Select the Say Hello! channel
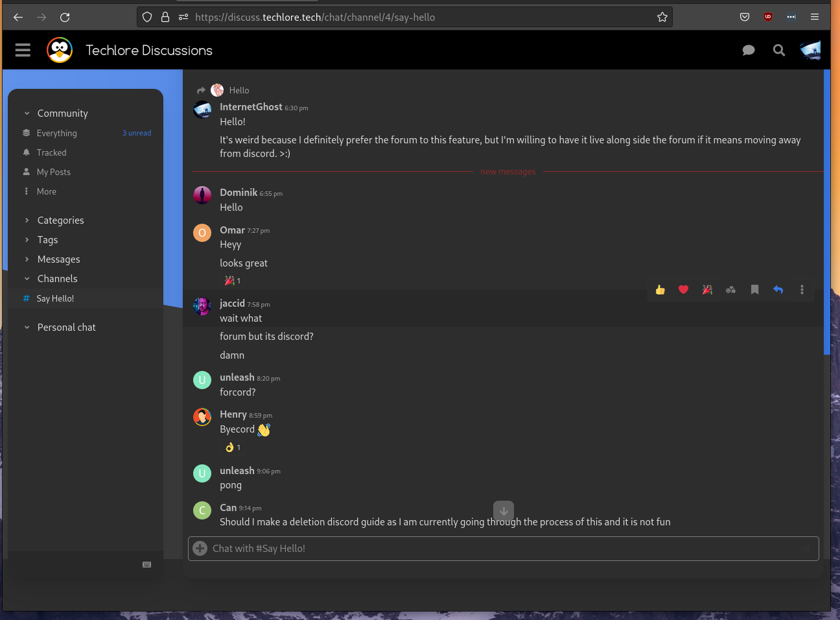Image resolution: width=840 pixels, height=620 pixels. tap(86, 298)
